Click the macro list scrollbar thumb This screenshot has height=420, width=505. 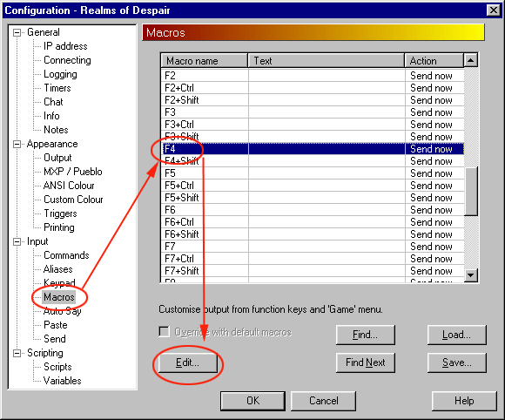pyautogui.click(x=471, y=191)
